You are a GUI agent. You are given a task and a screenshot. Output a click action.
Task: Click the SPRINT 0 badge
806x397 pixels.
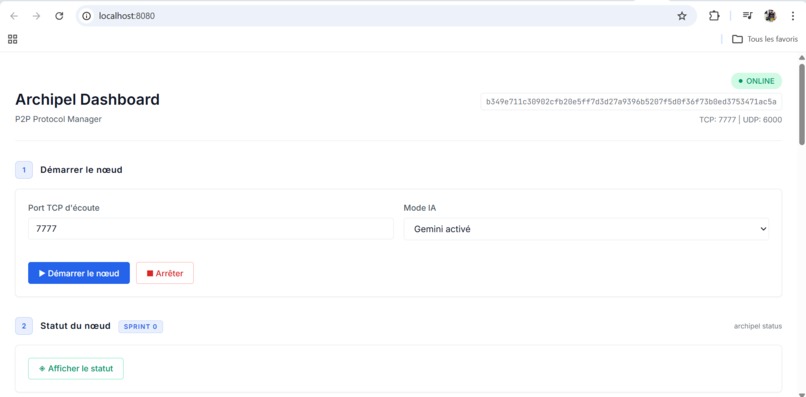coord(140,327)
